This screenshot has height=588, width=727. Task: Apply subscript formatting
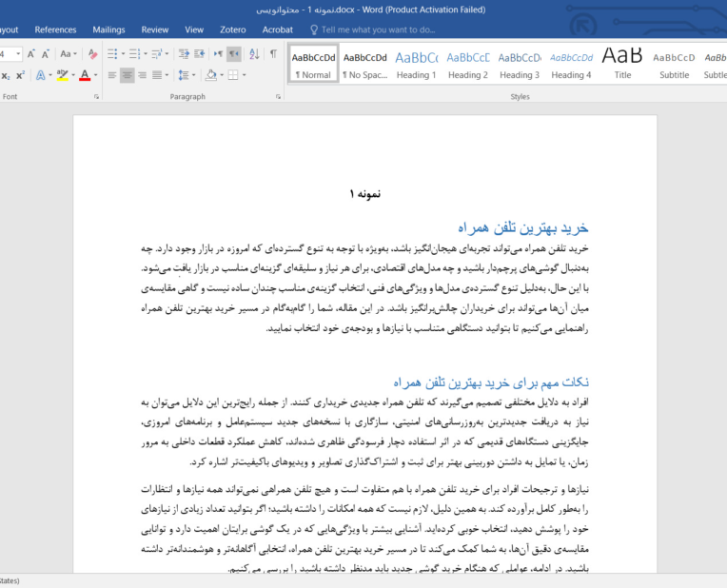point(6,75)
